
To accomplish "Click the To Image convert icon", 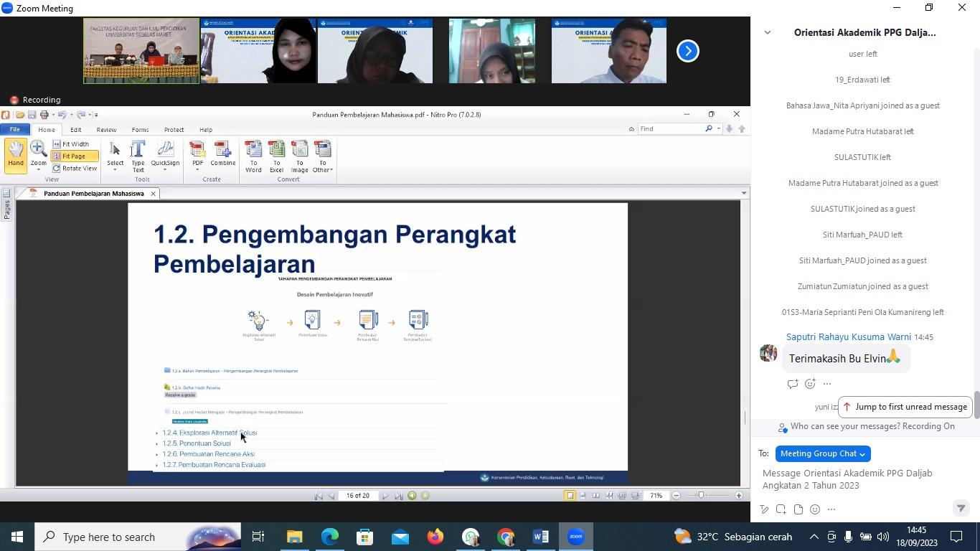I will click(299, 156).
